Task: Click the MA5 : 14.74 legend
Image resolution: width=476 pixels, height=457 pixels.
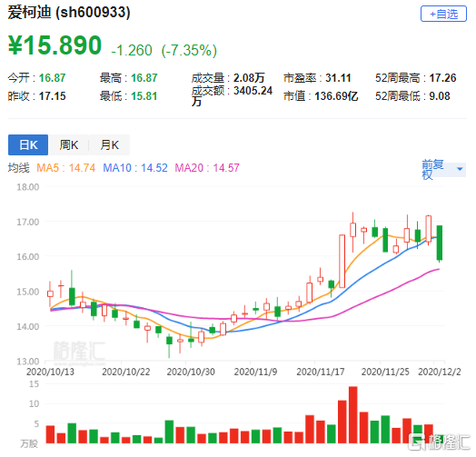Action: point(66,168)
